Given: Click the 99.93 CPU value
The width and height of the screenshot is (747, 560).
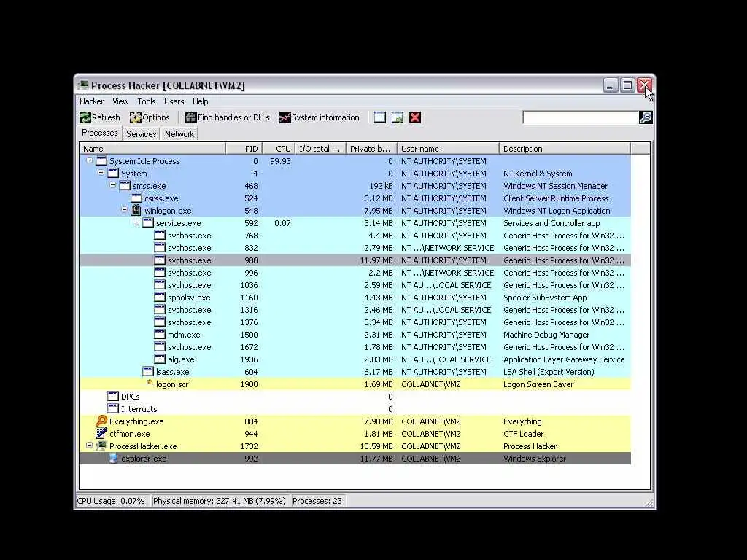Looking at the screenshot, I should click(280, 161).
